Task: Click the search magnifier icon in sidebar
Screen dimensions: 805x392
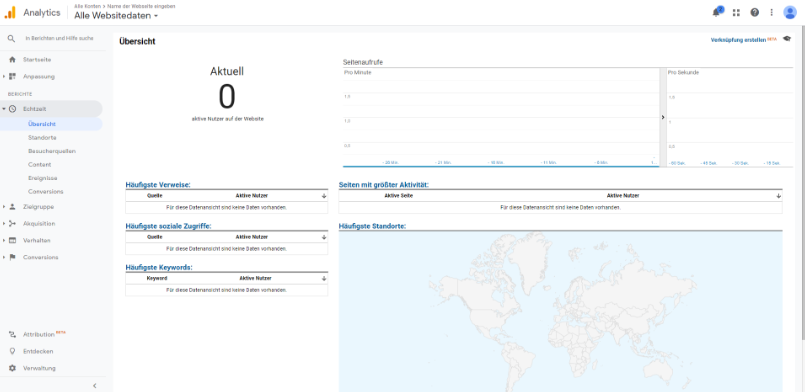Action: coord(11,38)
